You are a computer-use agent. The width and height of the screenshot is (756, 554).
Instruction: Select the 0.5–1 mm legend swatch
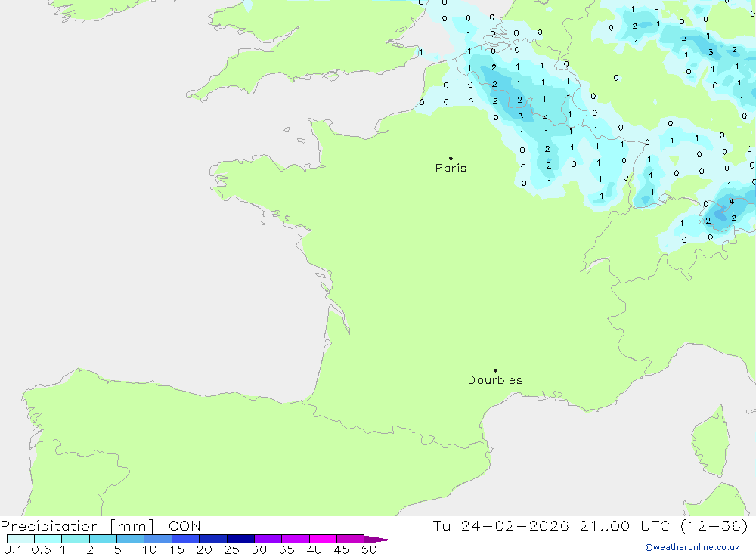click(48, 539)
